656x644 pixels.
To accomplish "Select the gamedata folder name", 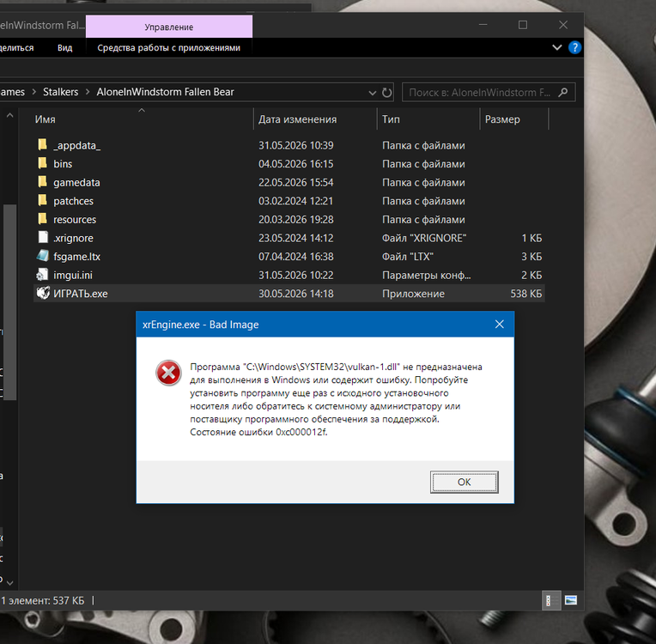I will tap(76, 182).
